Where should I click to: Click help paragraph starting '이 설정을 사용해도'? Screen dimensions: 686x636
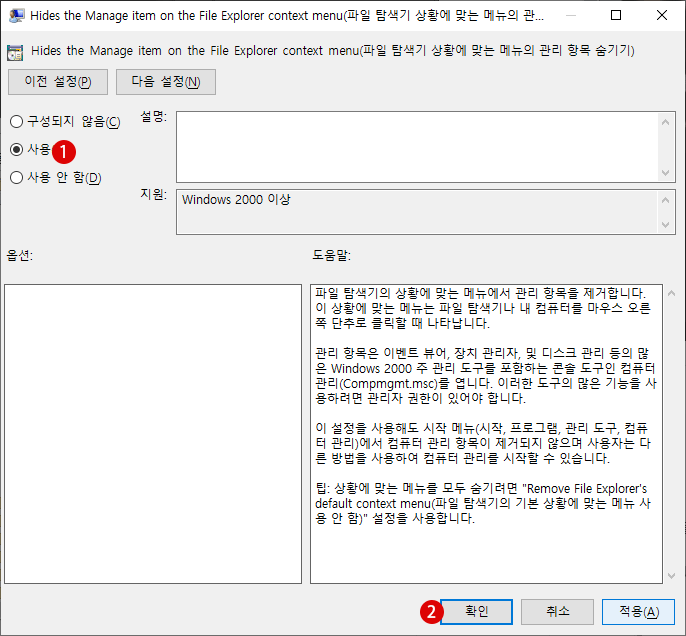[483, 443]
